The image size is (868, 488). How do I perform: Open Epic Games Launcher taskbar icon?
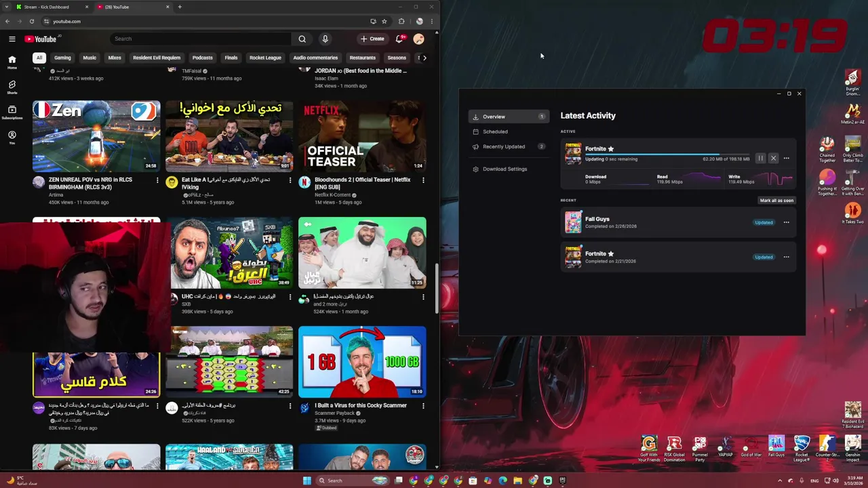(562, 481)
